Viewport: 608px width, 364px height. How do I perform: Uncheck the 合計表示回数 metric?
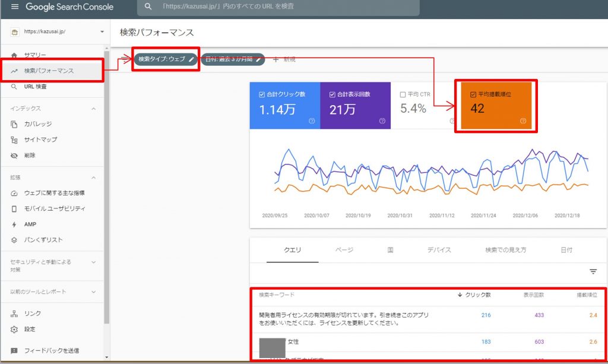click(x=332, y=94)
